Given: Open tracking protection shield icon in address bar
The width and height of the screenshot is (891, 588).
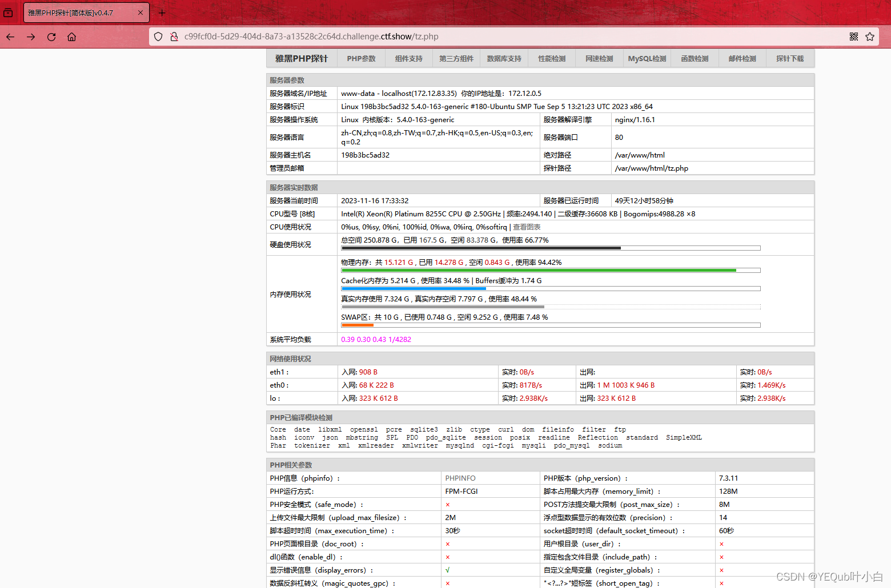Looking at the screenshot, I should [x=158, y=37].
